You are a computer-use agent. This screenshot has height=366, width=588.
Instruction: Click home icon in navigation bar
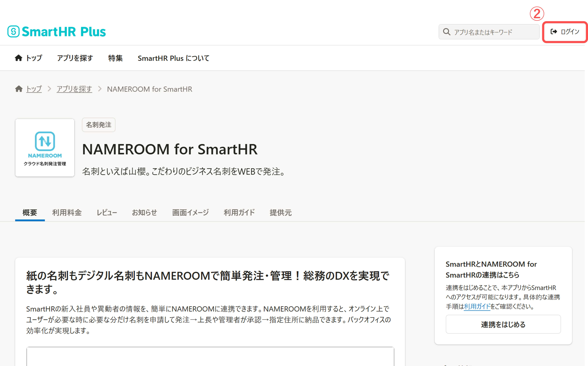18,58
